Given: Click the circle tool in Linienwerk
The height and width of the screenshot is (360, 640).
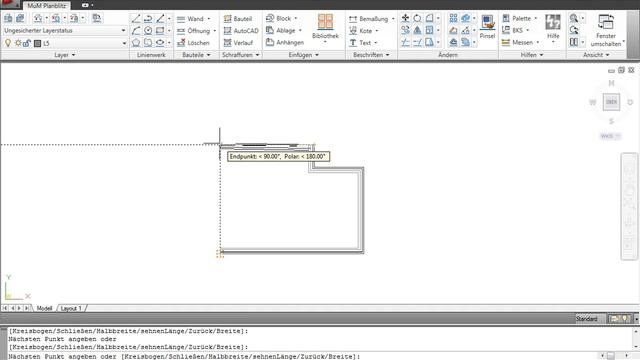Looking at the screenshot, I should [x=148, y=31].
